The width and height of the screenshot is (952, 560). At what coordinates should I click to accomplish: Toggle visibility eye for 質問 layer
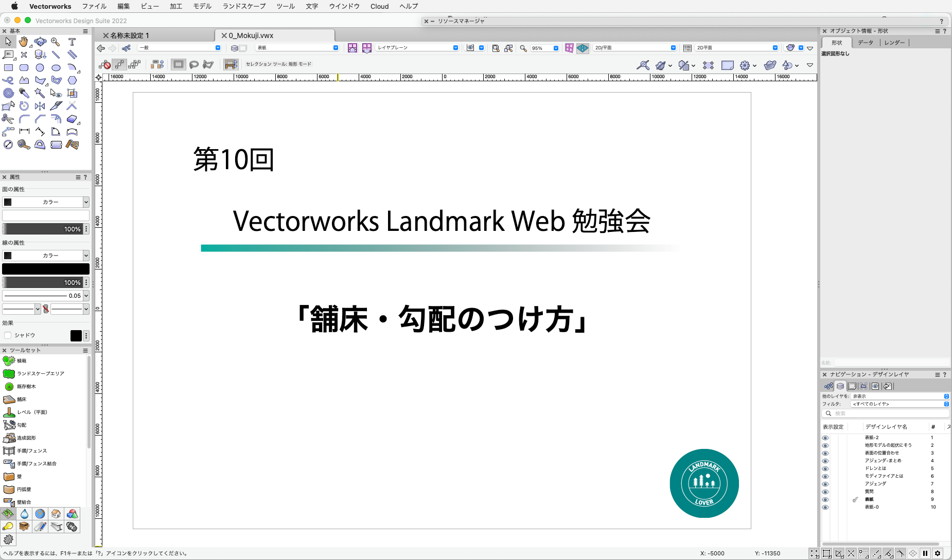(825, 492)
